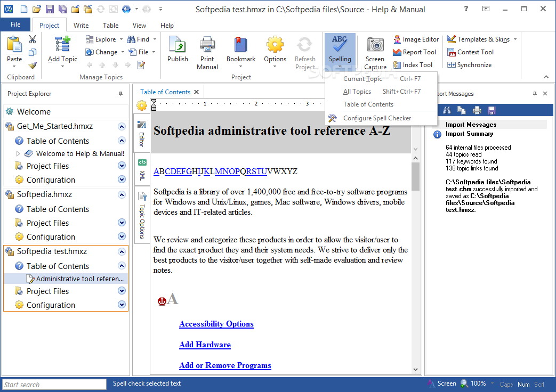556x392 pixels.
Task: Toggle the pin on Import Messages panel
Action: tap(535, 94)
